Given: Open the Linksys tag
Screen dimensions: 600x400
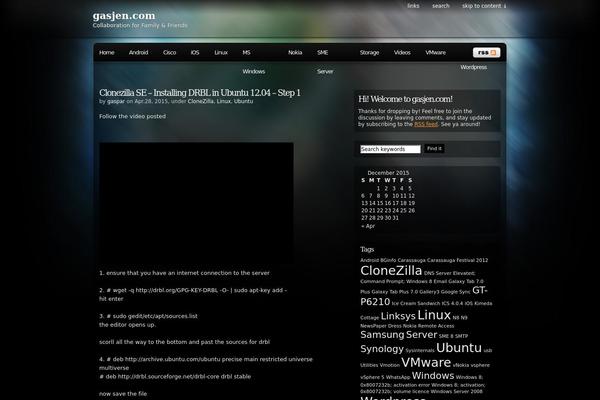Looking at the screenshot, I should pyautogui.click(x=398, y=316).
